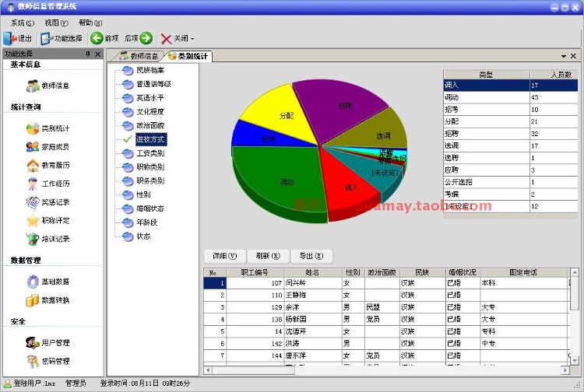Select the checked 进校方式 category

[151, 139]
